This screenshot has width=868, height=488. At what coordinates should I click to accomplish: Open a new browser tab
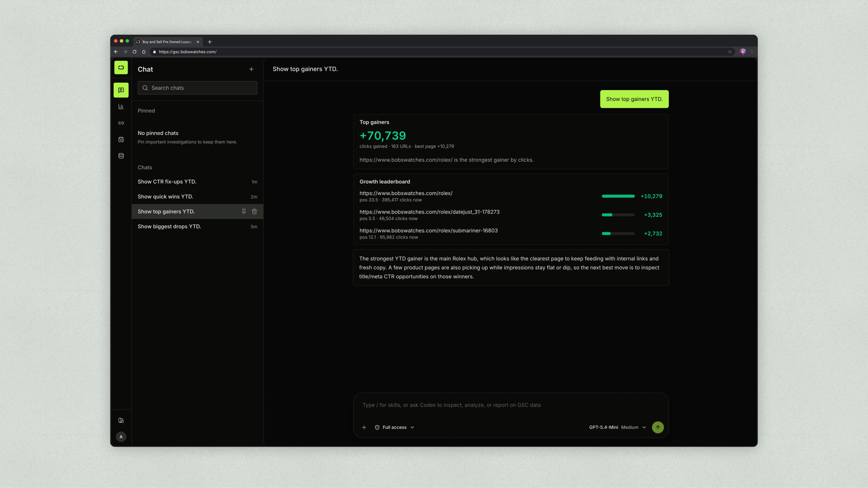(x=210, y=42)
